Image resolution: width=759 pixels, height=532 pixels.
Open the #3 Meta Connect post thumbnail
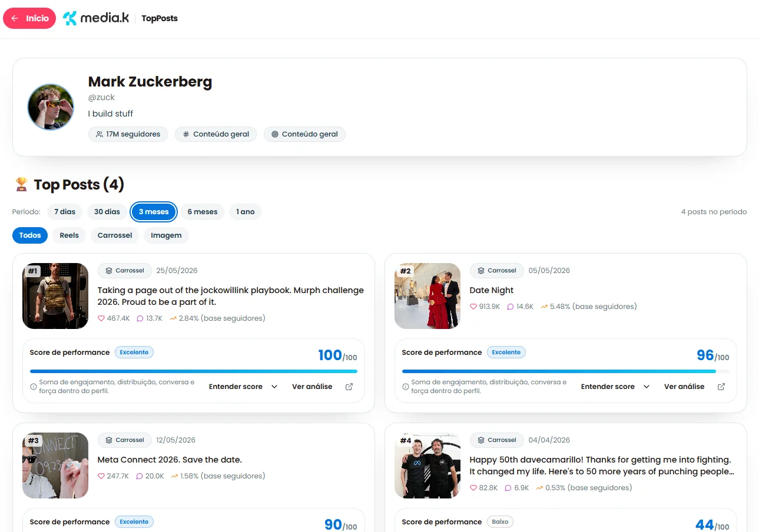55,465
